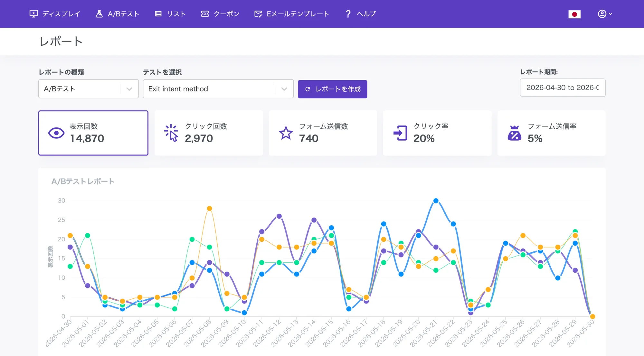Select the フォーム送信数 740 metric card
Screen dimensions: 644x356
click(323, 133)
